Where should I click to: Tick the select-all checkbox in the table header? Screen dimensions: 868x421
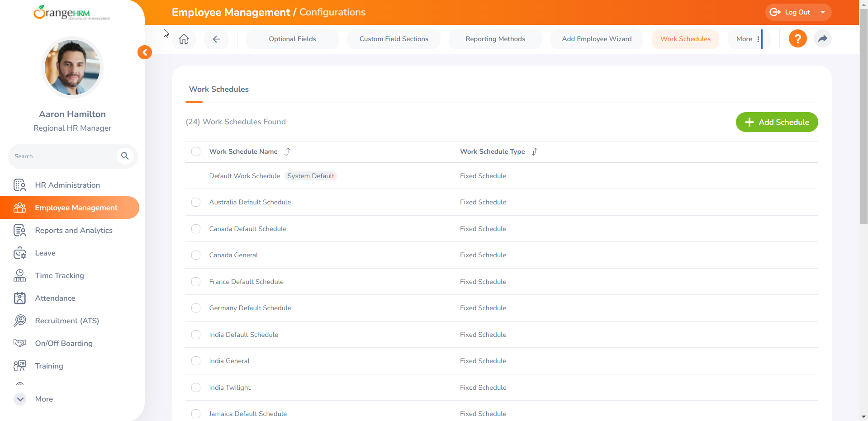(196, 151)
